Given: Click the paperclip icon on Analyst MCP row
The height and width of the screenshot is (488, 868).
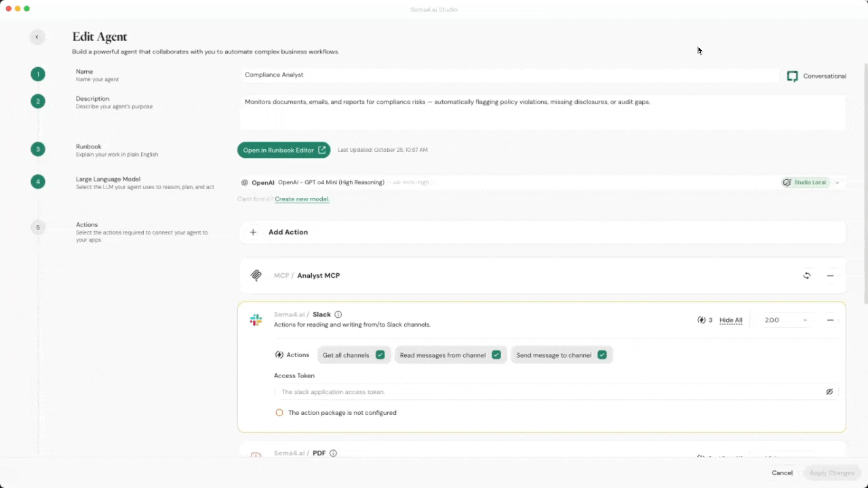Looking at the screenshot, I should coord(256,275).
